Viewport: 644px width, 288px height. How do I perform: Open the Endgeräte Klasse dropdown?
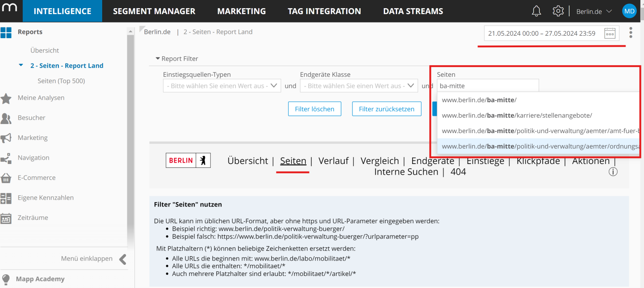click(359, 85)
